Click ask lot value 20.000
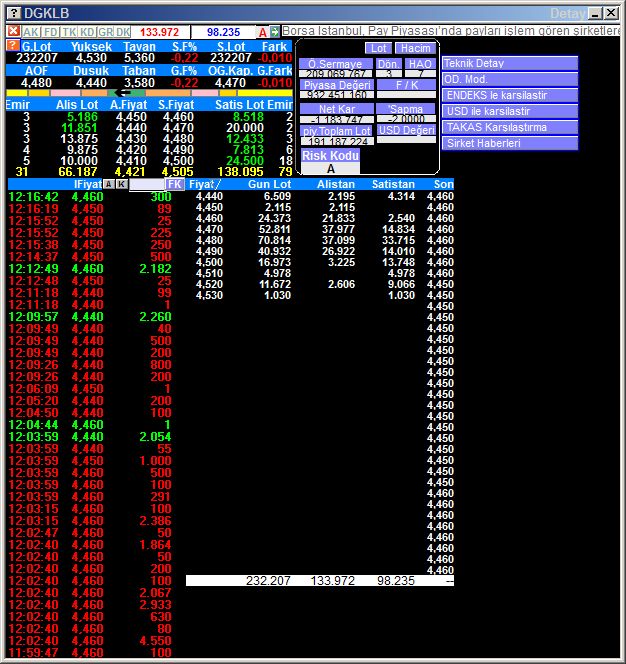This screenshot has height=664, width=626. click(245, 128)
